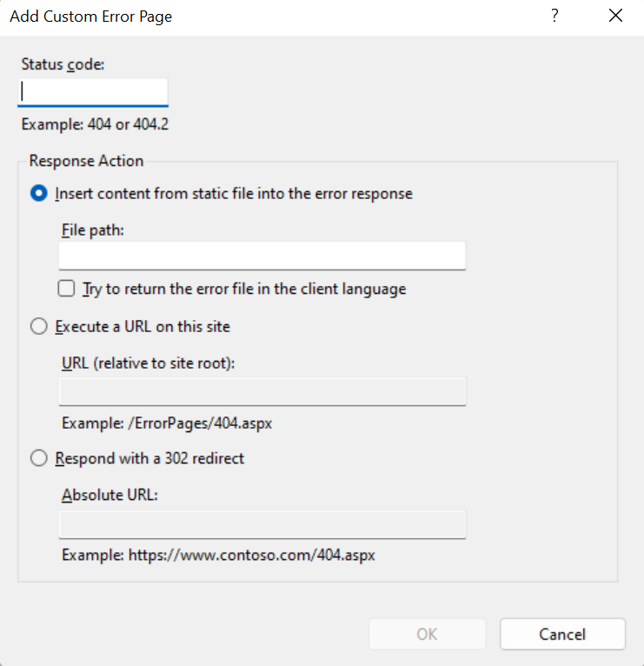Click the Absolute URL label
644x666 pixels.
tap(109, 495)
